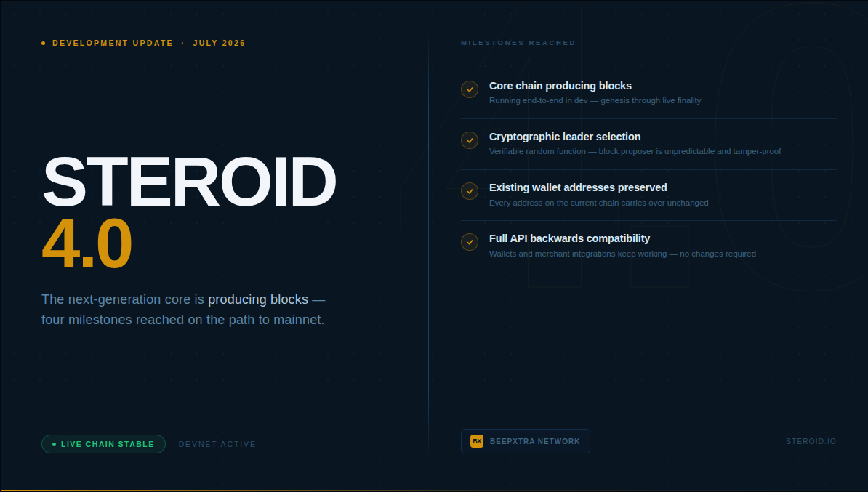Select the Cryptographic leader selection title
Viewport: 868px width, 492px height.
(x=565, y=137)
